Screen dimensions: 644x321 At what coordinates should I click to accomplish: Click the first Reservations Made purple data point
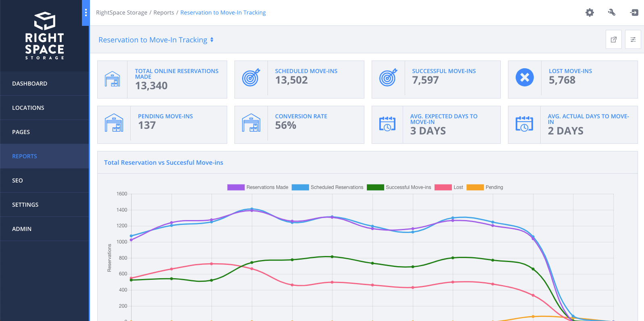pos(131,240)
